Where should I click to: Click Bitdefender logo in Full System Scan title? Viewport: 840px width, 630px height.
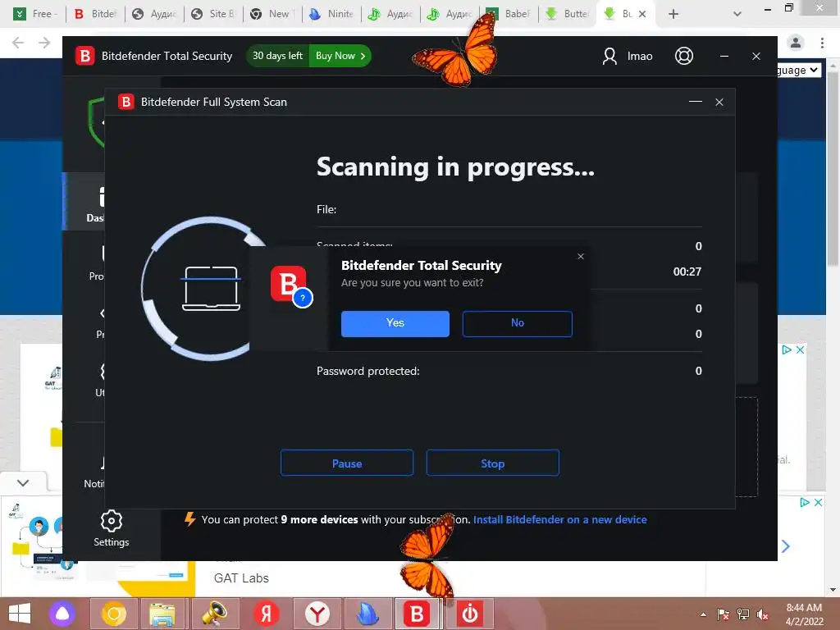click(126, 102)
